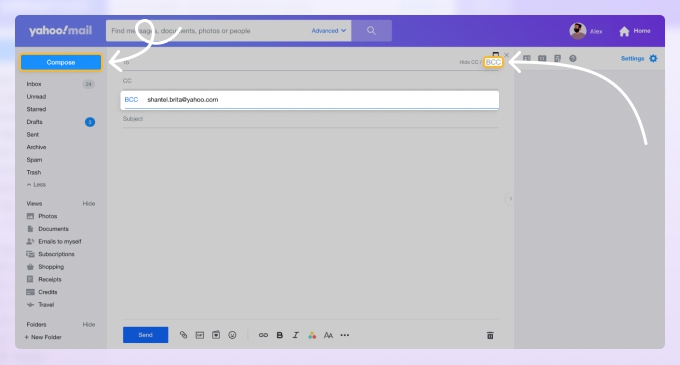Screen dimensions: 680x365
Task: Click the Settings link
Action: pos(632,59)
